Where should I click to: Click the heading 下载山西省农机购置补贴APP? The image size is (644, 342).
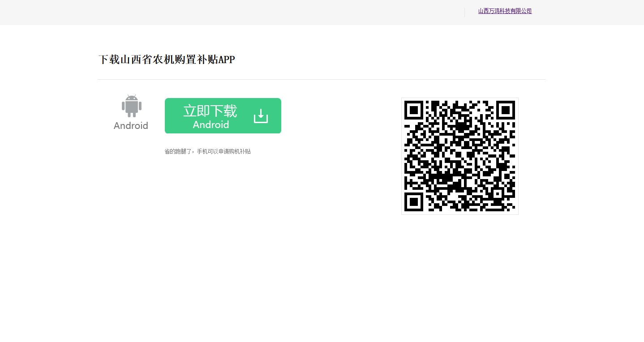(167, 60)
